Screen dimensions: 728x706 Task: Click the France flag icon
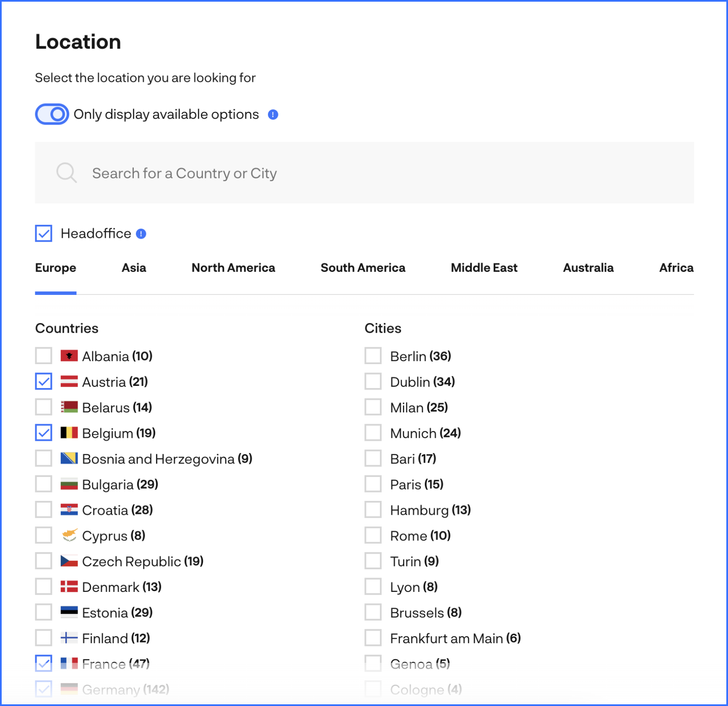[69, 664]
